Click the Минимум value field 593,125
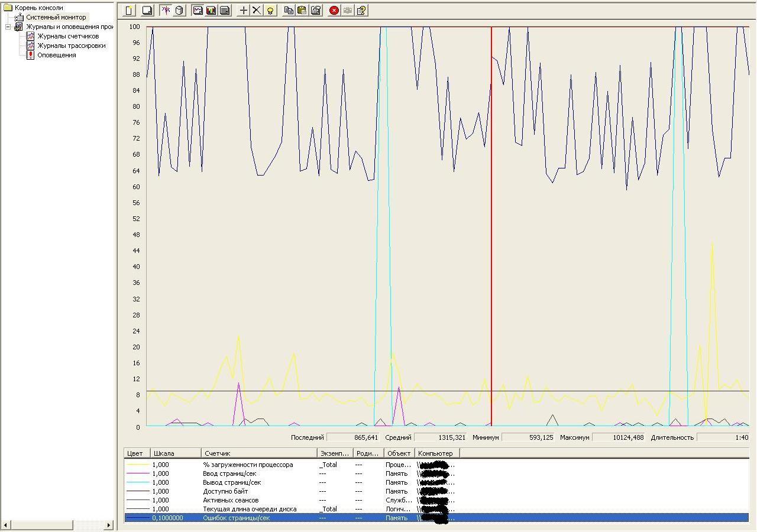The height and width of the screenshot is (532, 757). 528,437
